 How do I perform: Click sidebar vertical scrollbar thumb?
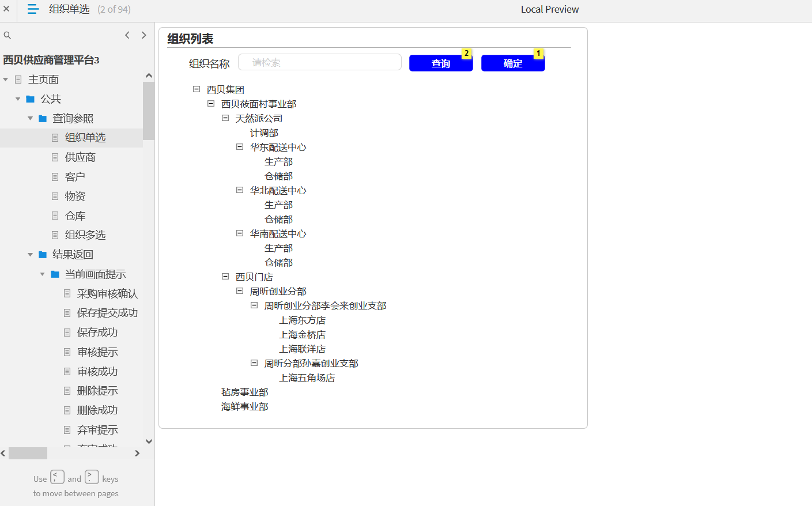pyautogui.click(x=149, y=111)
